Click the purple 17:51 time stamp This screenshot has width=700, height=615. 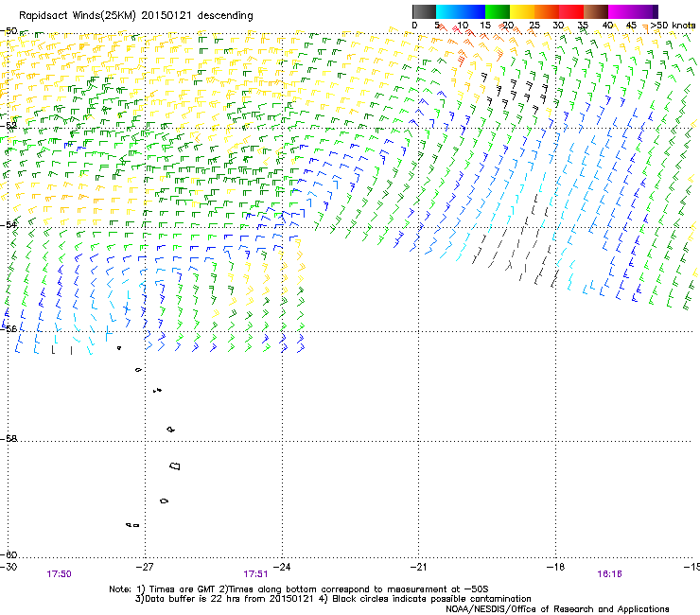click(255, 574)
